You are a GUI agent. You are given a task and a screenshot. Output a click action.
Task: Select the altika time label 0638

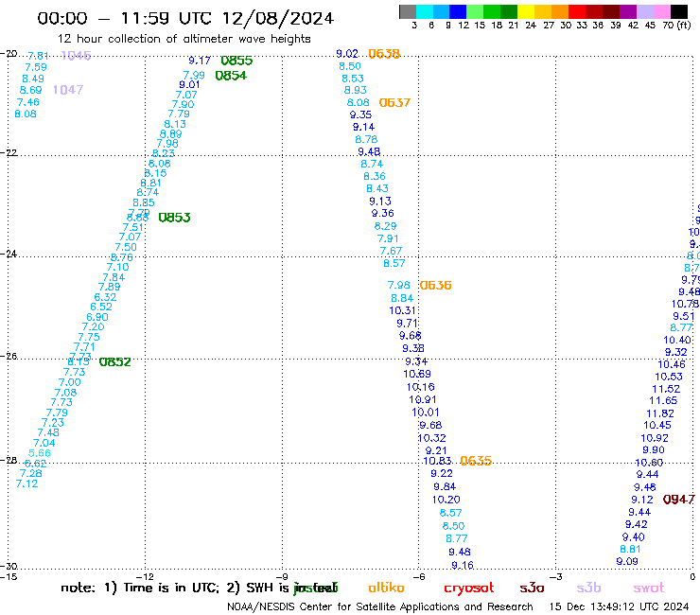[384, 54]
